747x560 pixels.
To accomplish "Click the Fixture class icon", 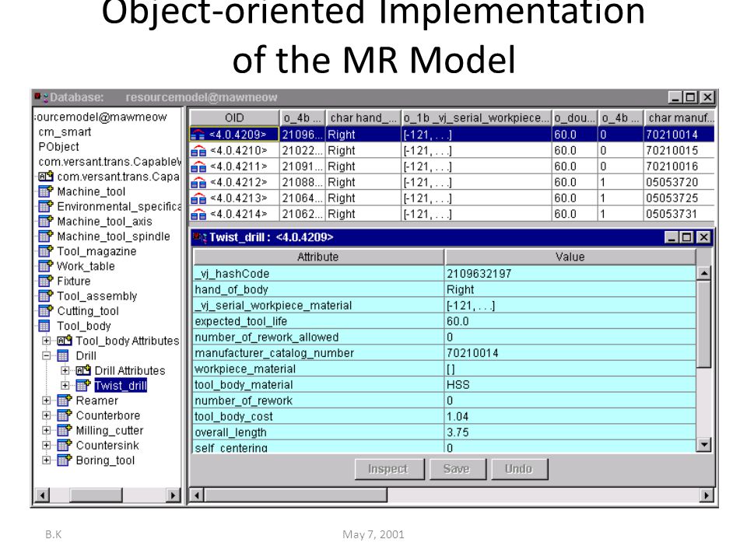I will [x=46, y=281].
